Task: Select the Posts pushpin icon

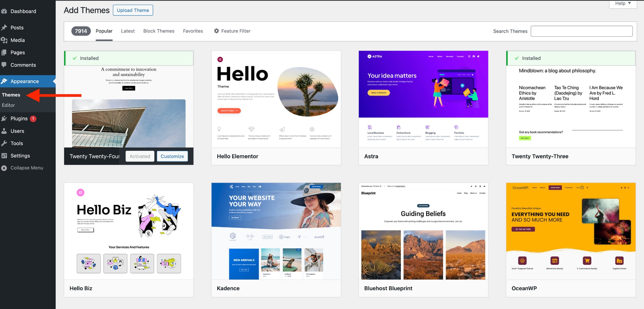Action: click(5, 27)
